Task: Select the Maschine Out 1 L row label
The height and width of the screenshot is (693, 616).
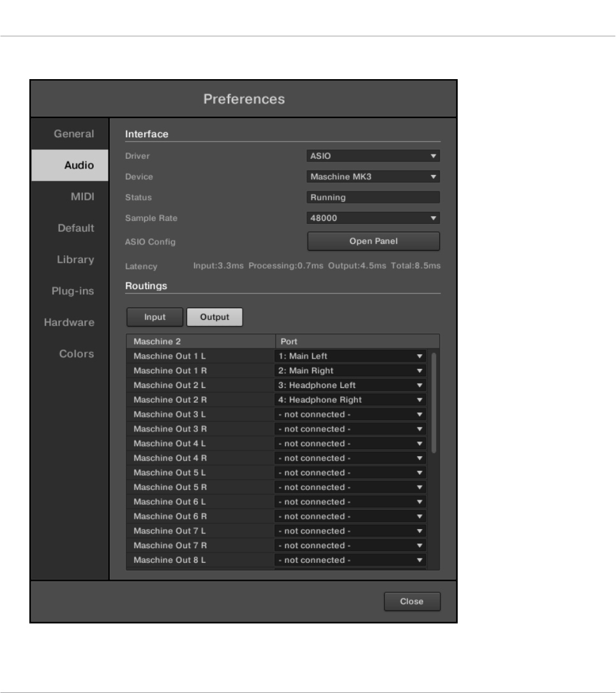Action: pyautogui.click(x=170, y=356)
